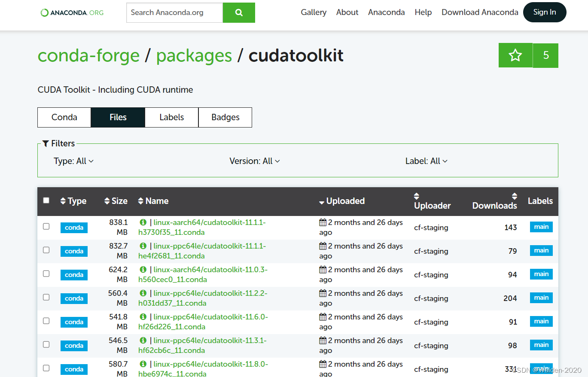Viewport: 588px width, 377px height.
Task: Click info icon for cudatoolkit-11.3.1-hf62cb6c_11
Action: tap(143, 341)
